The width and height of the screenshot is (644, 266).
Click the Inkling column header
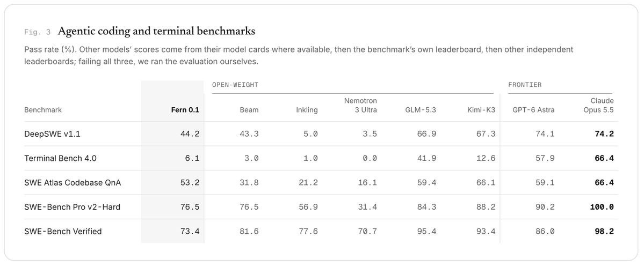click(x=307, y=110)
